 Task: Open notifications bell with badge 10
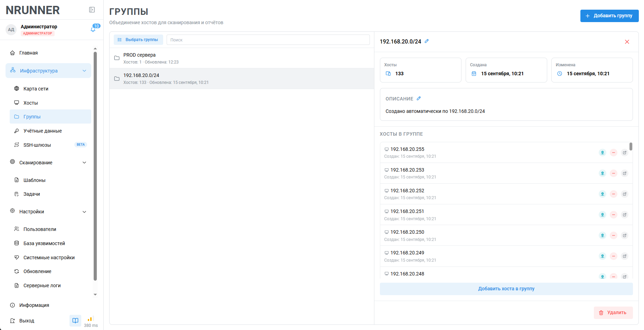93,29
